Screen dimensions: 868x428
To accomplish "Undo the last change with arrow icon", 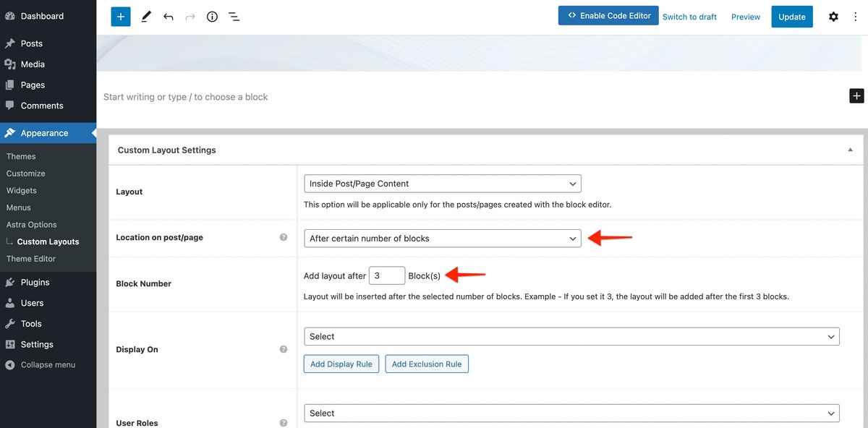I will coord(168,17).
